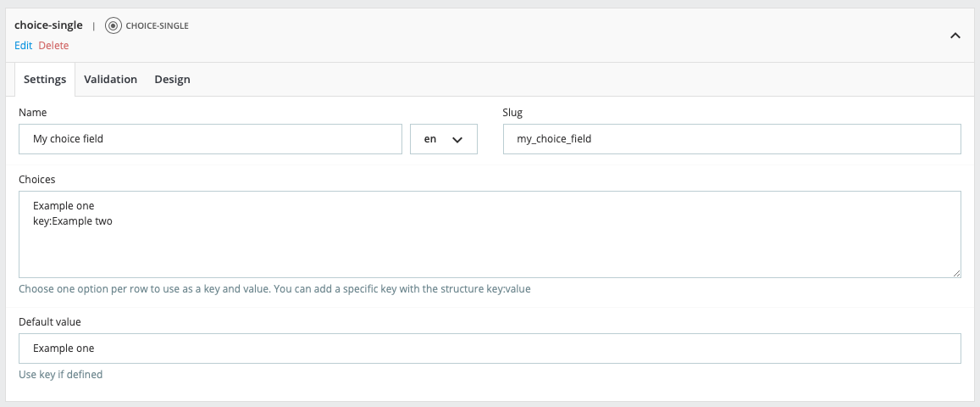Click into the Slug input box
The height and width of the screenshot is (407, 980).
coord(732,139)
